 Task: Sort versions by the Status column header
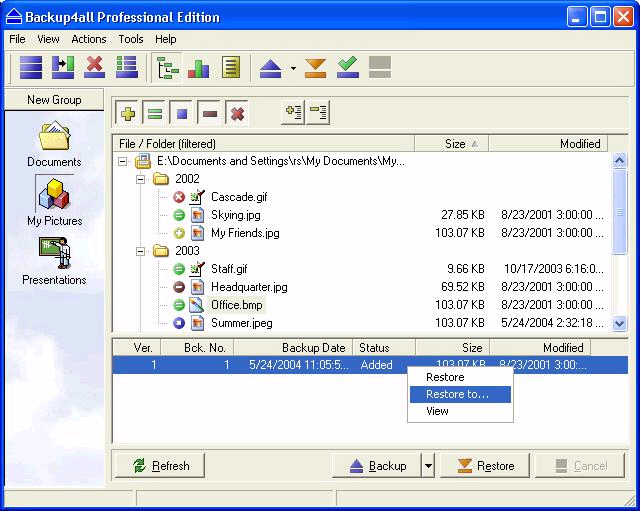384,348
